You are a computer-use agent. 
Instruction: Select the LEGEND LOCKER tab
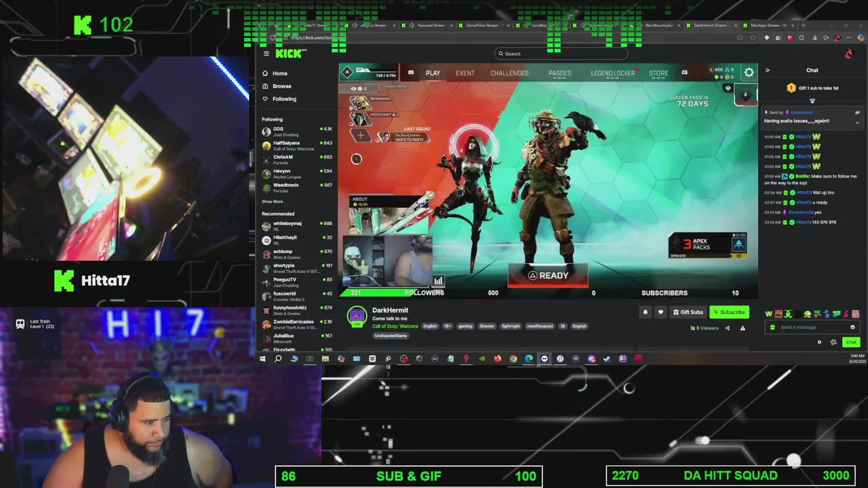point(613,73)
